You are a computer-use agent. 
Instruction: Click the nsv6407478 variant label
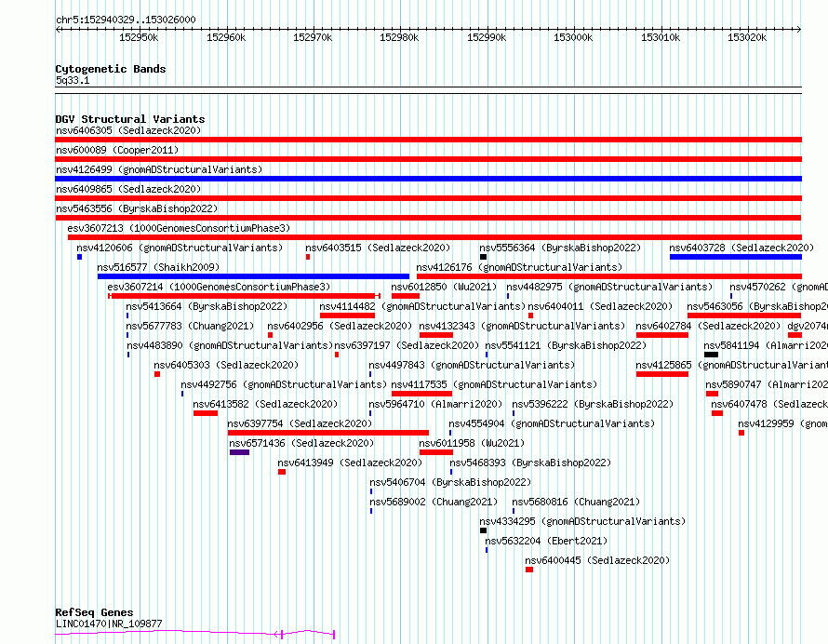pos(769,404)
